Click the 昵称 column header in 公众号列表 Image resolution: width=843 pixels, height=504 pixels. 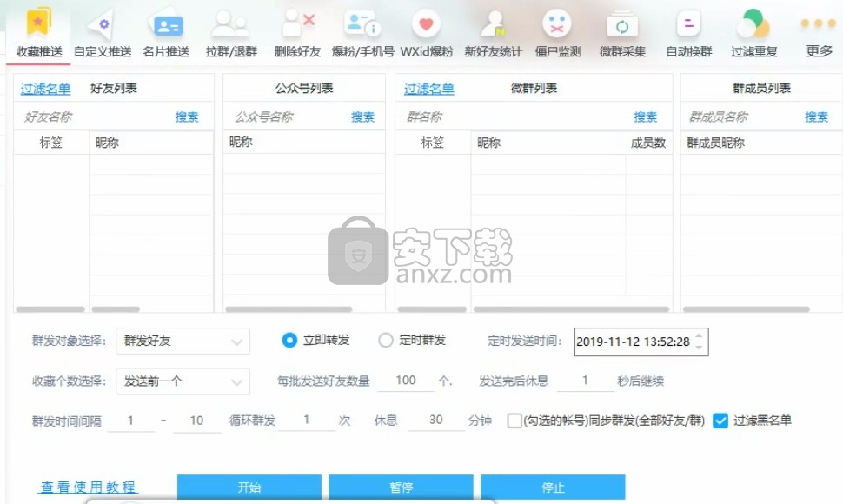[304, 142]
